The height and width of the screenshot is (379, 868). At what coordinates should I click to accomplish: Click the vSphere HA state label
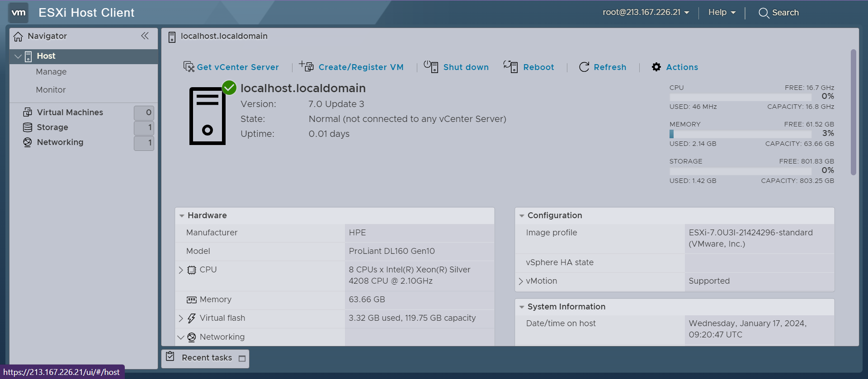[560, 262]
